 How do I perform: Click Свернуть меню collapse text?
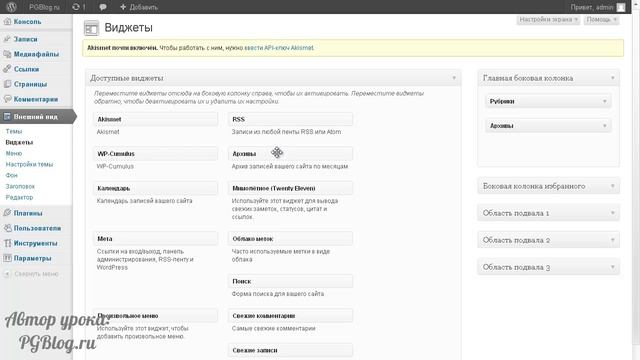click(36, 274)
